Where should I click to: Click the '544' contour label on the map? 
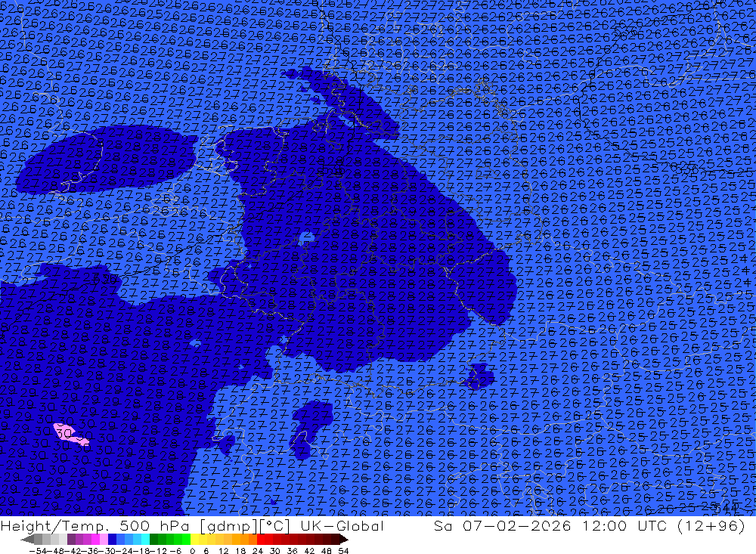pyautogui.click(x=727, y=508)
